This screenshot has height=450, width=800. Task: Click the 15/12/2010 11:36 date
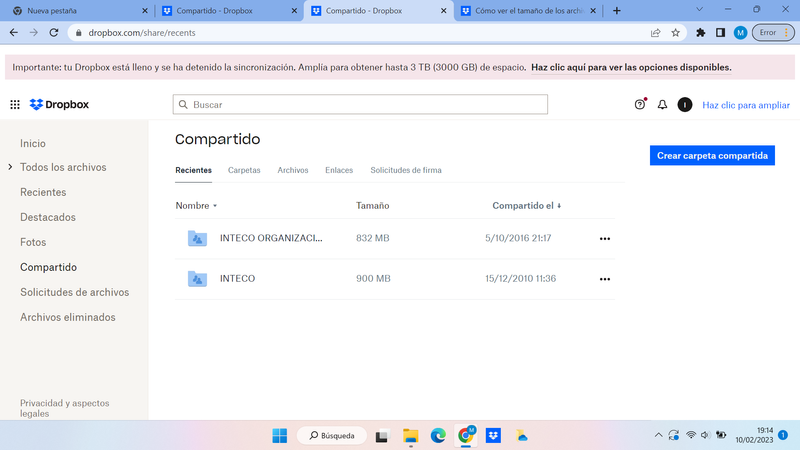pyautogui.click(x=520, y=279)
